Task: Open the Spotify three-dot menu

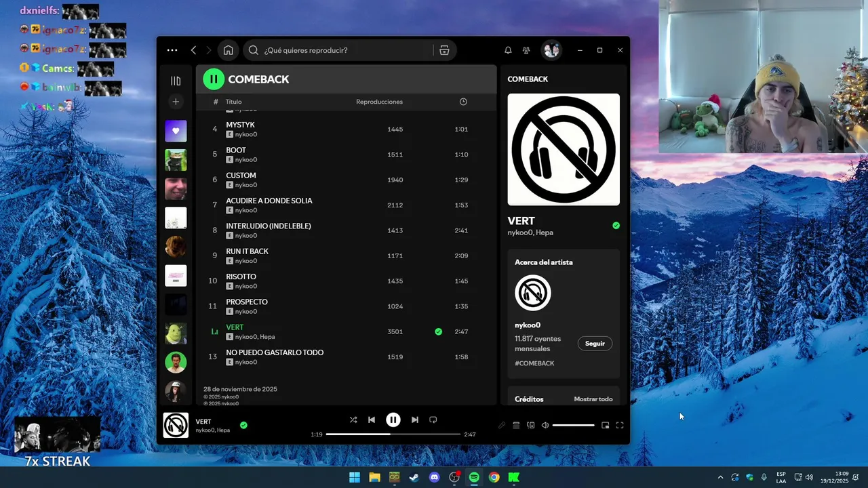Action: click(x=172, y=50)
